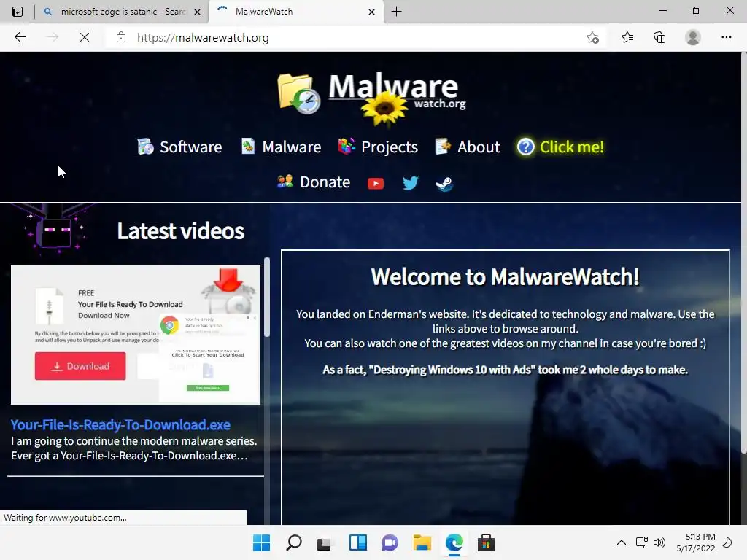Open the Malware page link
This screenshot has height=560, width=747.
pos(292,147)
